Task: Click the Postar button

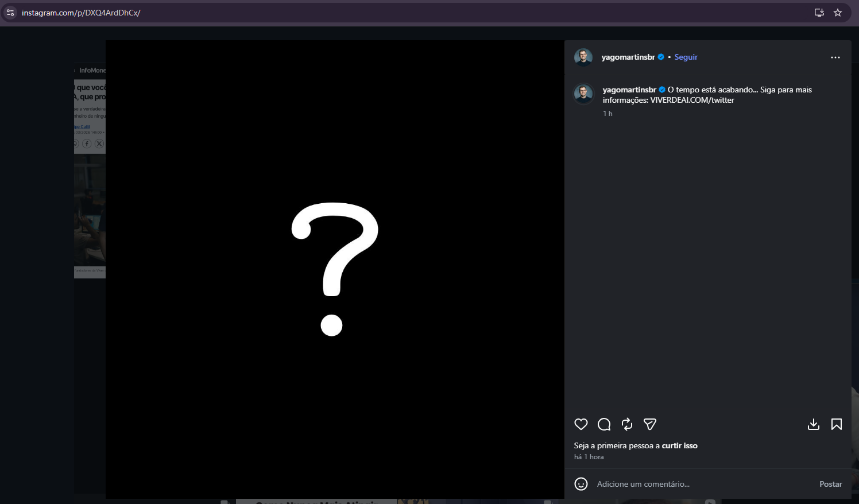Action: [830, 484]
